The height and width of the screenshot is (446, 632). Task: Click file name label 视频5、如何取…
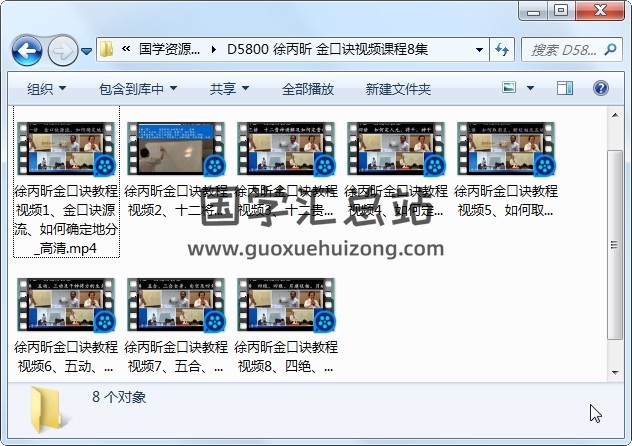(x=506, y=200)
